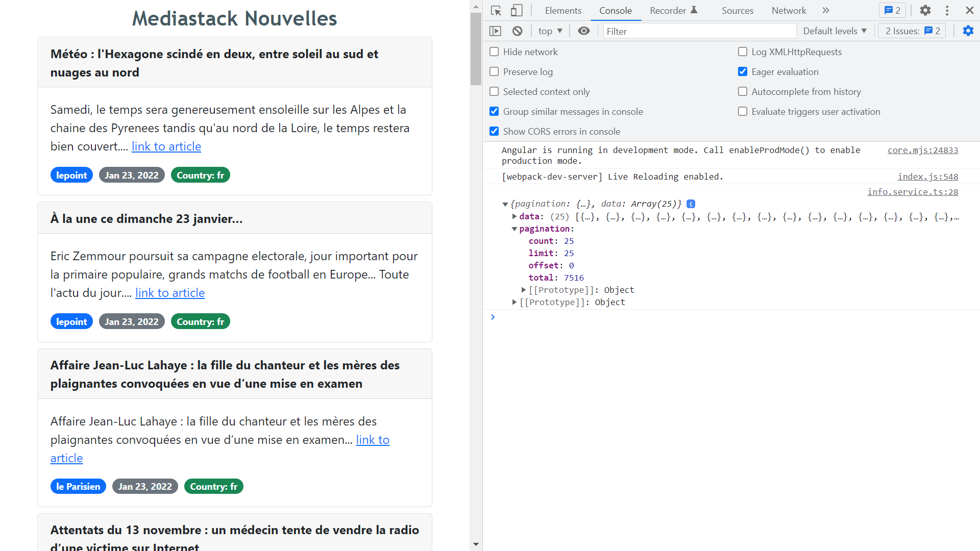
Task: Open the Default levels dropdown
Action: point(835,31)
